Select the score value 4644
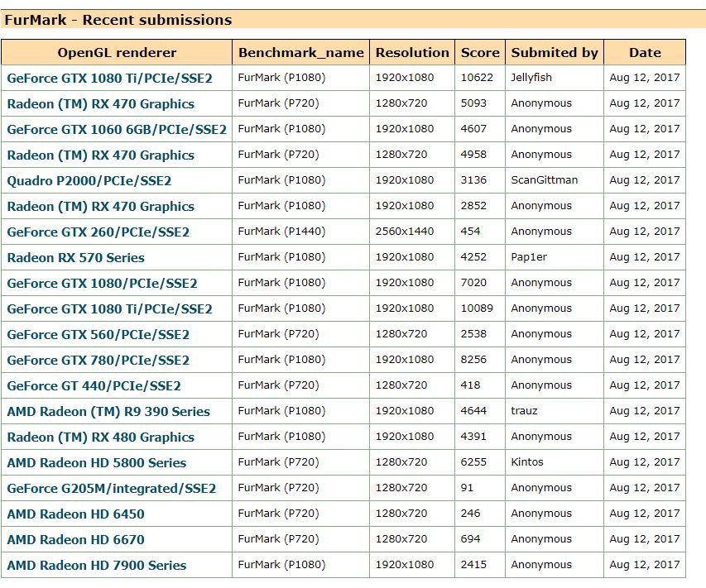 473,411
